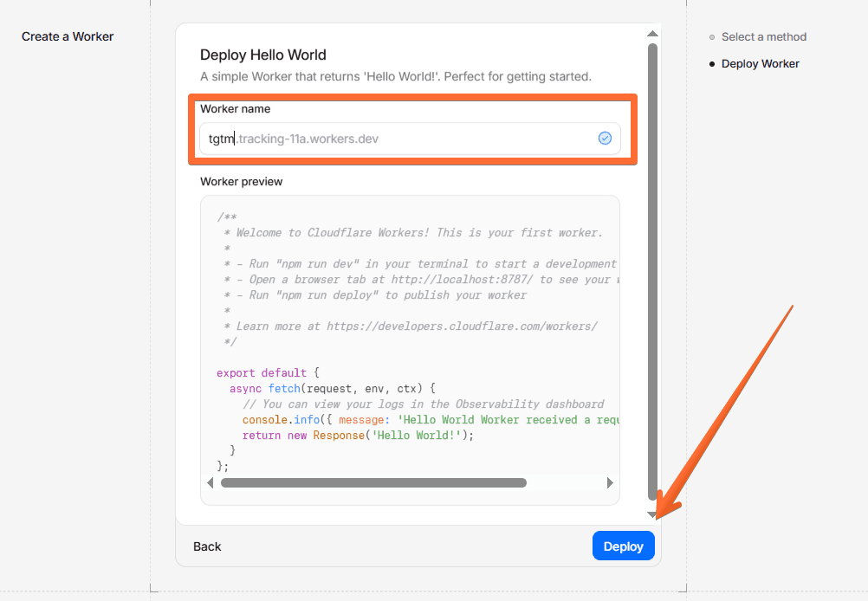Click the 'Create a Worker' heading
The height and width of the screenshot is (601, 868).
[x=68, y=36]
